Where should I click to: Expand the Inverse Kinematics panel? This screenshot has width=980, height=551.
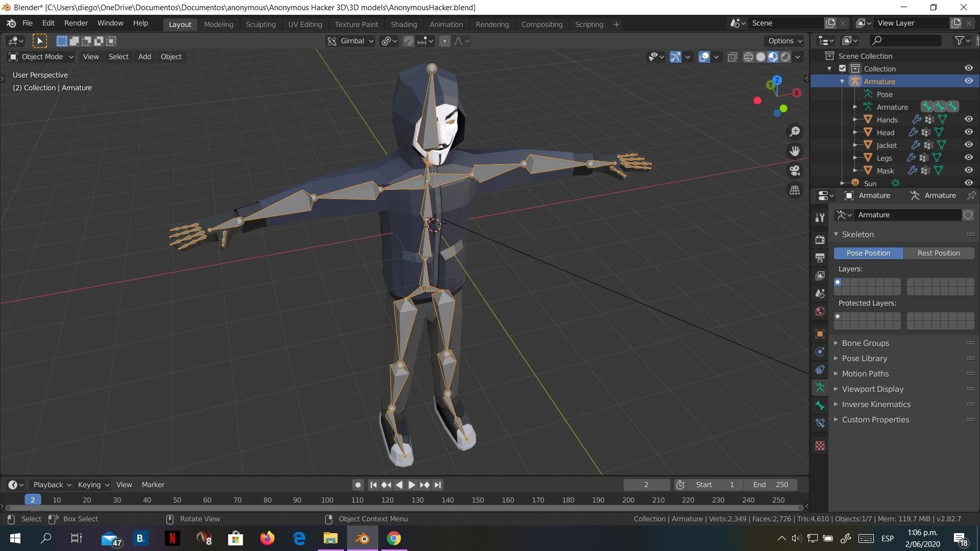coord(876,404)
